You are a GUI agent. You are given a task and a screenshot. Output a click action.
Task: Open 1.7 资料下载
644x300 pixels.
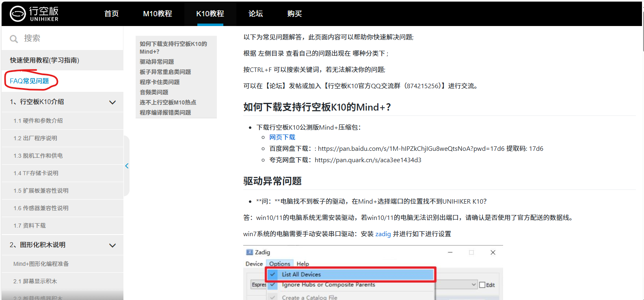[x=63, y=226]
